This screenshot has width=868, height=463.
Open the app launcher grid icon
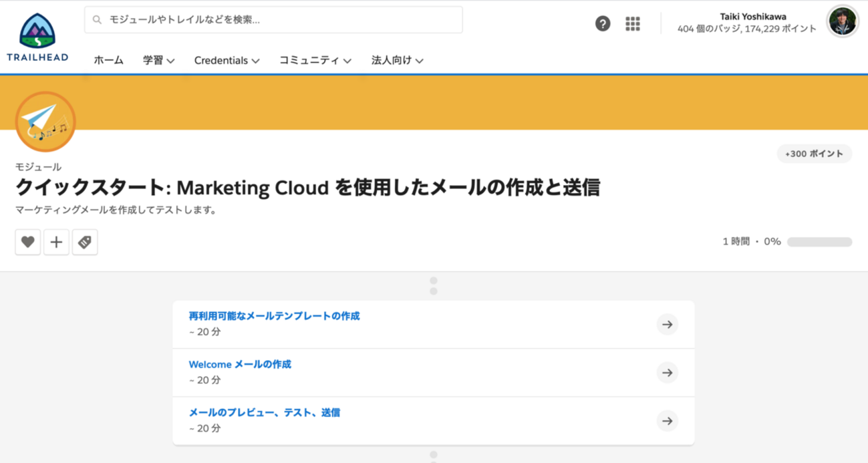pyautogui.click(x=633, y=23)
